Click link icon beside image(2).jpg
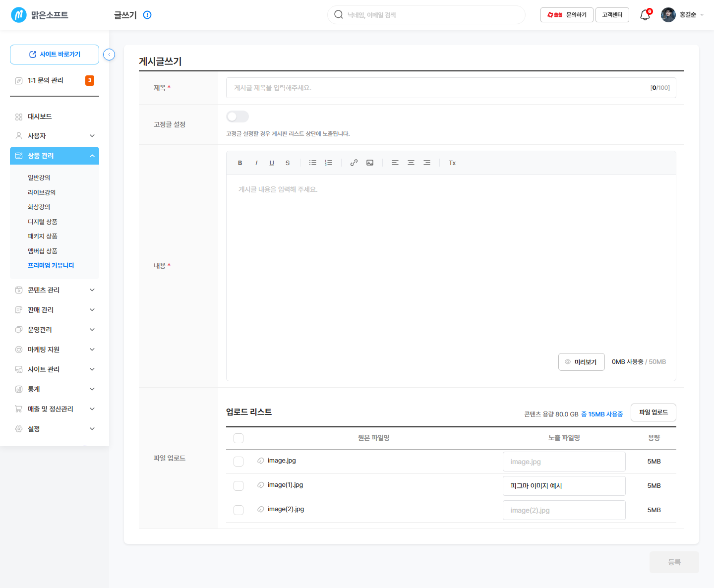The image size is (714, 588). click(x=261, y=509)
